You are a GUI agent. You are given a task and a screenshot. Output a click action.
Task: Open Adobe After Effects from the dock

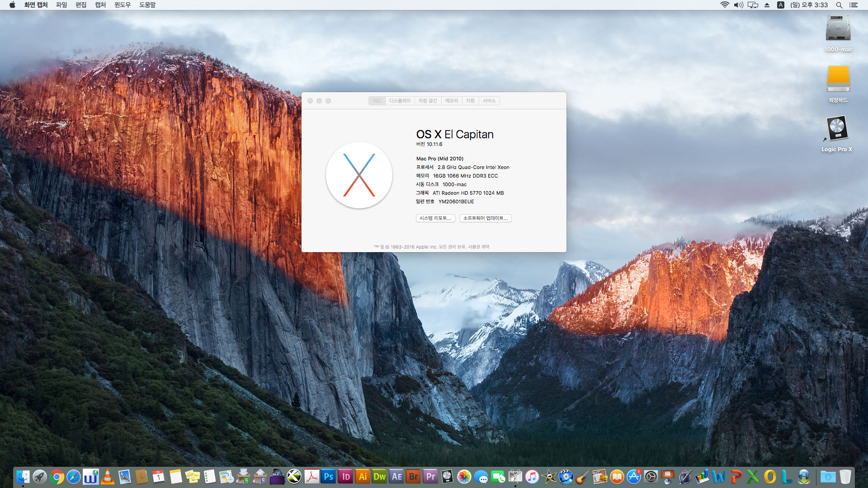[x=396, y=477]
